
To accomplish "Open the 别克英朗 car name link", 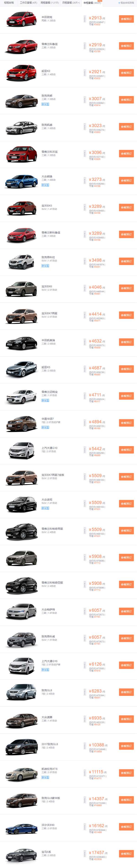I will coord(47,96).
